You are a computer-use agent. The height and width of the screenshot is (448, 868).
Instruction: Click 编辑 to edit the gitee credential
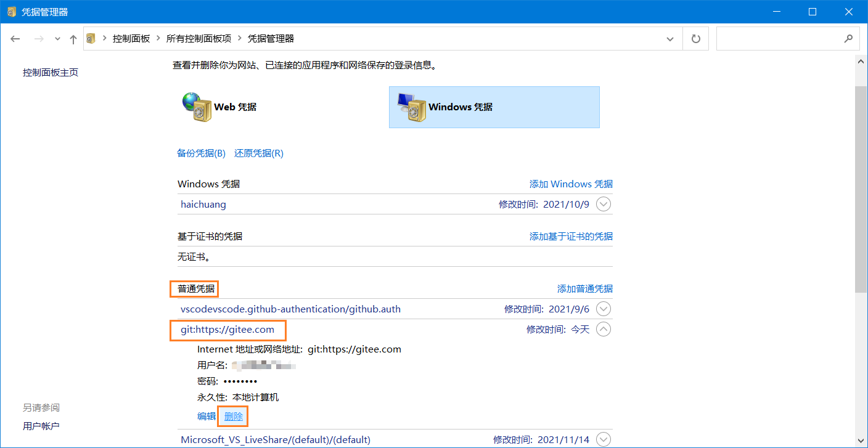click(205, 416)
